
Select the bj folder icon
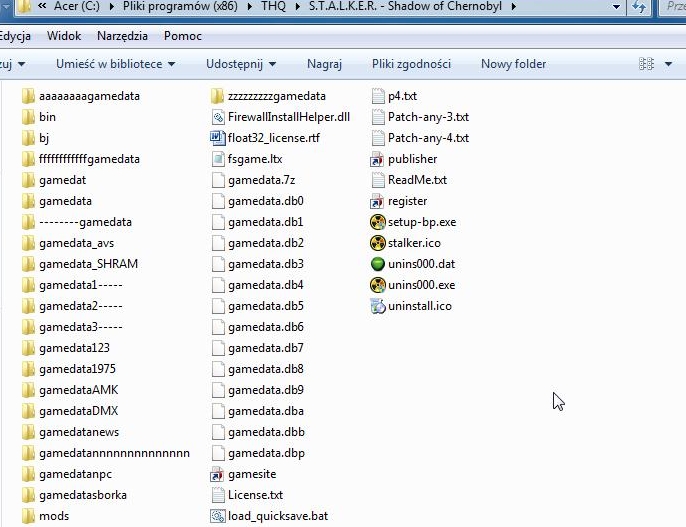pos(28,138)
